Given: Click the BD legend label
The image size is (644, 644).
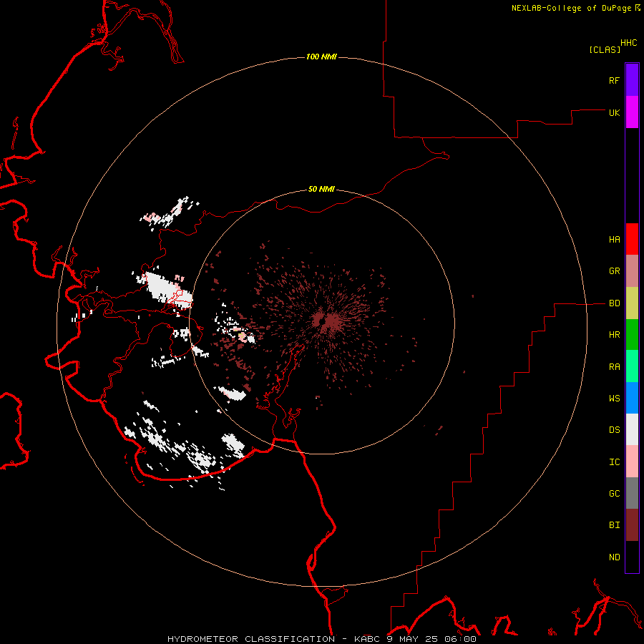Looking at the screenshot, I should [614, 303].
